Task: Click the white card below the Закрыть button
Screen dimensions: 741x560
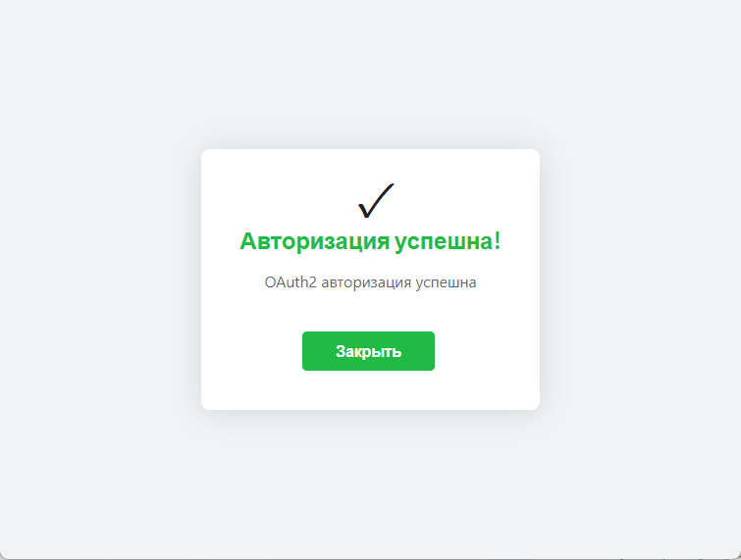Action: [x=370, y=390]
